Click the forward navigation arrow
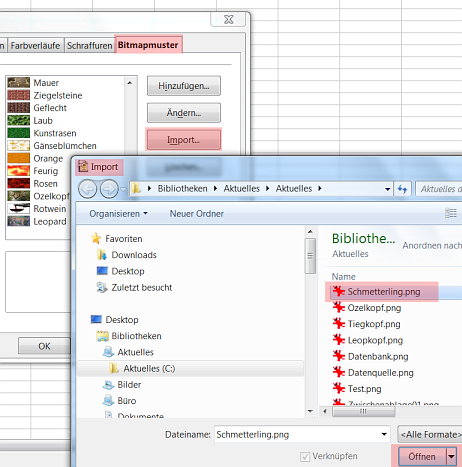The height and width of the screenshot is (467, 462). (x=109, y=189)
